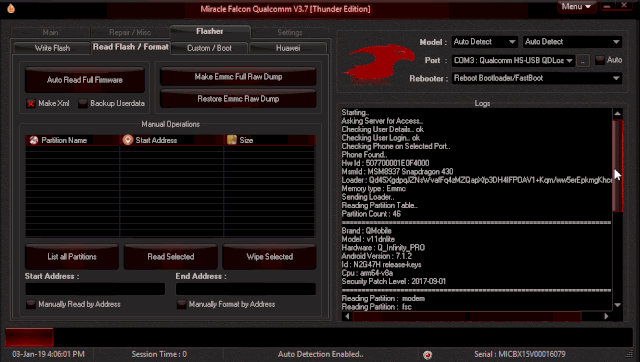Open the COM3 Port dropdown
This screenshot has width=640, height=362.
(513, 61)
